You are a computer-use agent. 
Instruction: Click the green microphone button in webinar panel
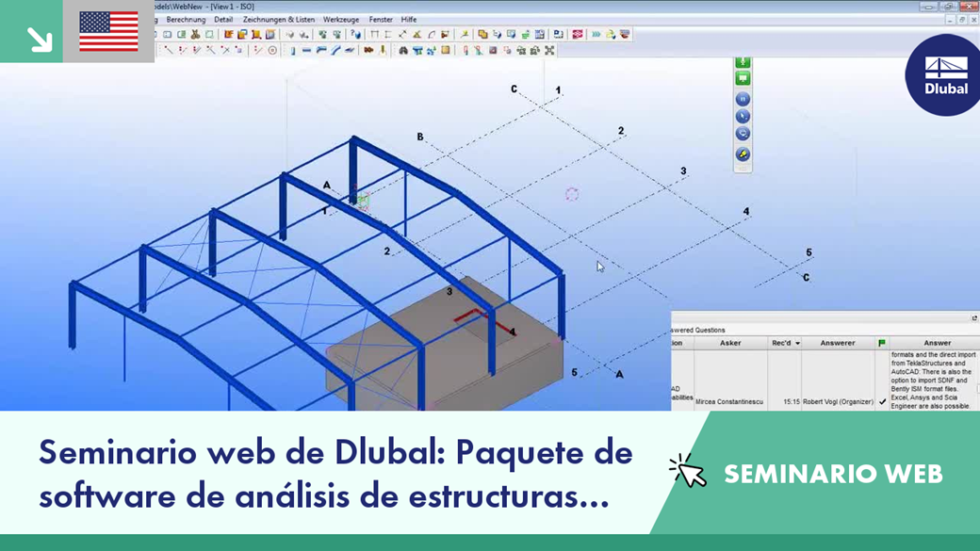pos(743,62)
